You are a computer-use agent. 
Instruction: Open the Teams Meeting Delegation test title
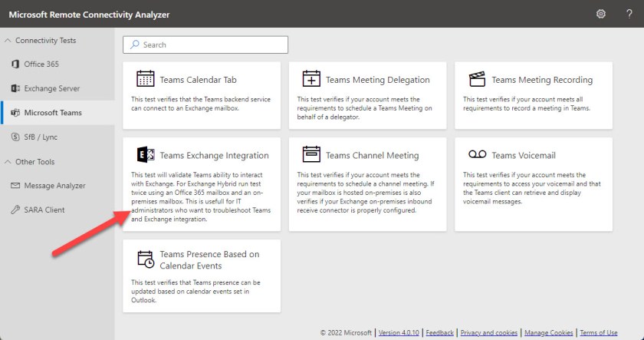point(377,80)
